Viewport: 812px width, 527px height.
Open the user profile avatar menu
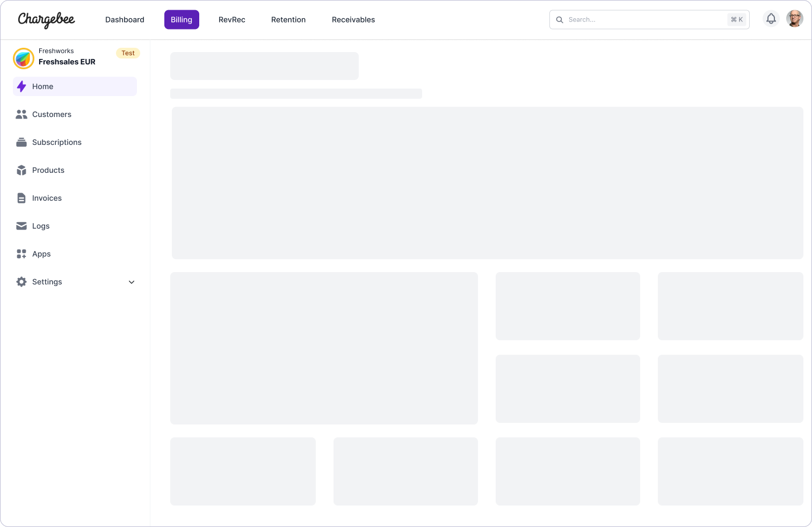coord(794,19)
